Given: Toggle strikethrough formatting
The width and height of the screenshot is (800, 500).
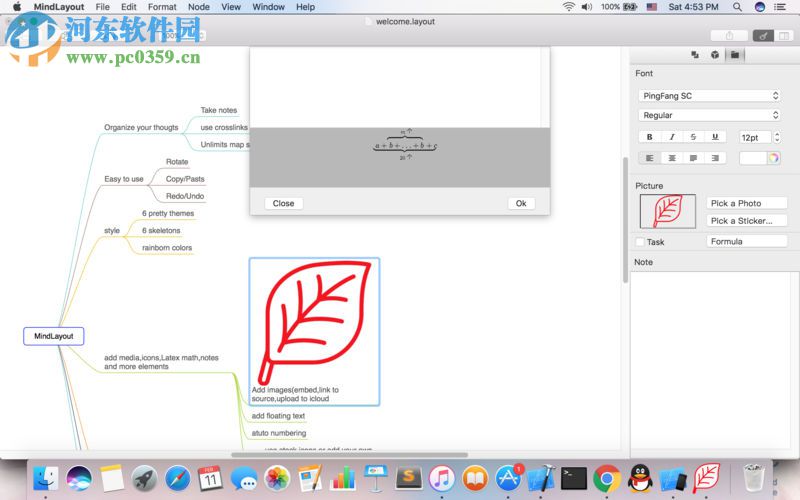Looking at the screenshot, I should click(x=693, y=137).
